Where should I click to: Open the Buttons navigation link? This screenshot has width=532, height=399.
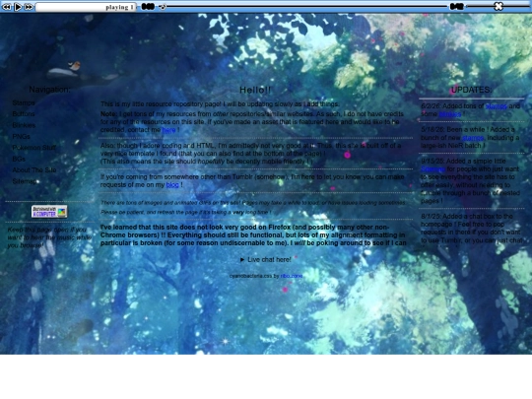pos(24,114)
